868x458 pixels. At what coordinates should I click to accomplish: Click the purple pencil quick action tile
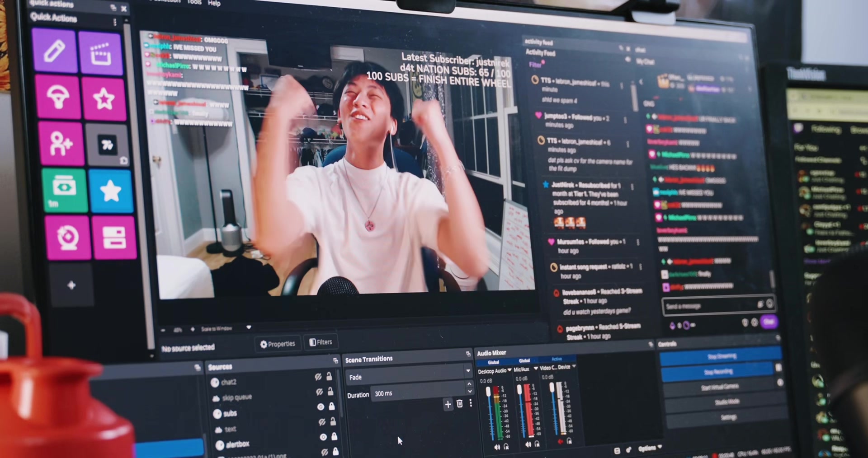[54, 51]
